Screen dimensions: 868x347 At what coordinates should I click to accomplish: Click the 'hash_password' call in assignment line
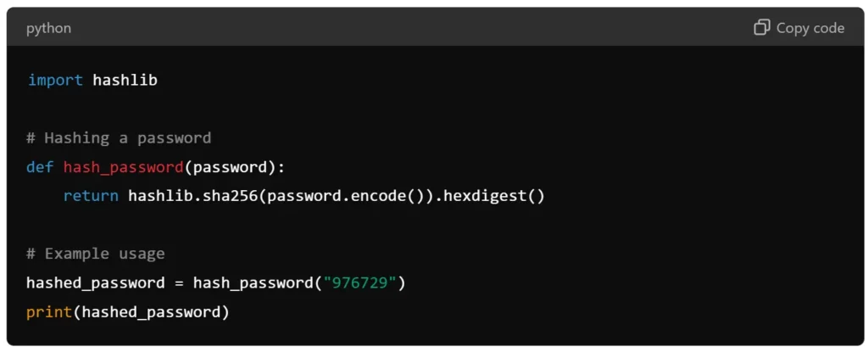point(253,283)
